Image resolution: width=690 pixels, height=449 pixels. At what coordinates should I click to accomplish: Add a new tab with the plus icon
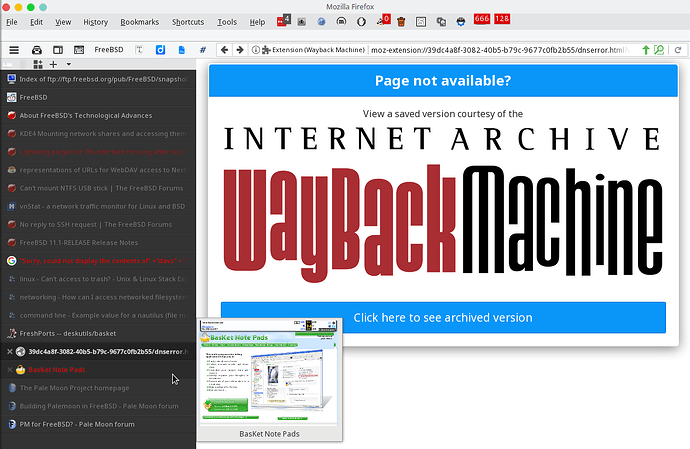point(53,64)
